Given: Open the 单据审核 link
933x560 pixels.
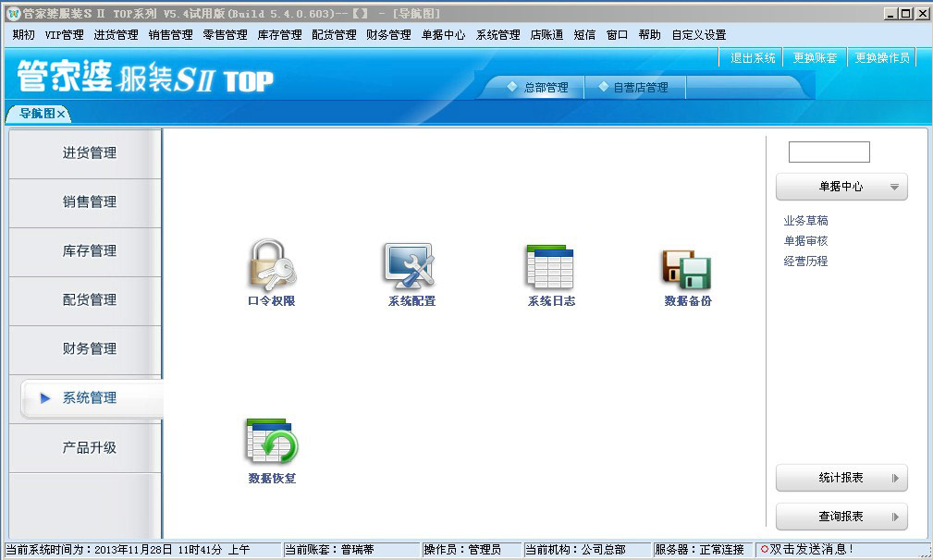Looking at the screenshot, I should click(x=805, y=241).
